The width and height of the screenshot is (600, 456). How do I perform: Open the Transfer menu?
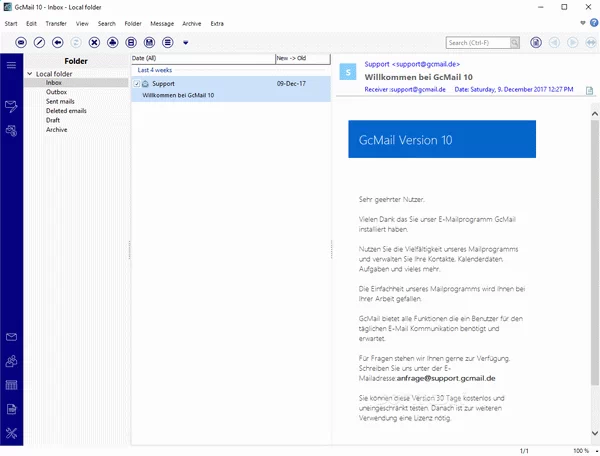(x=56, y=24)
